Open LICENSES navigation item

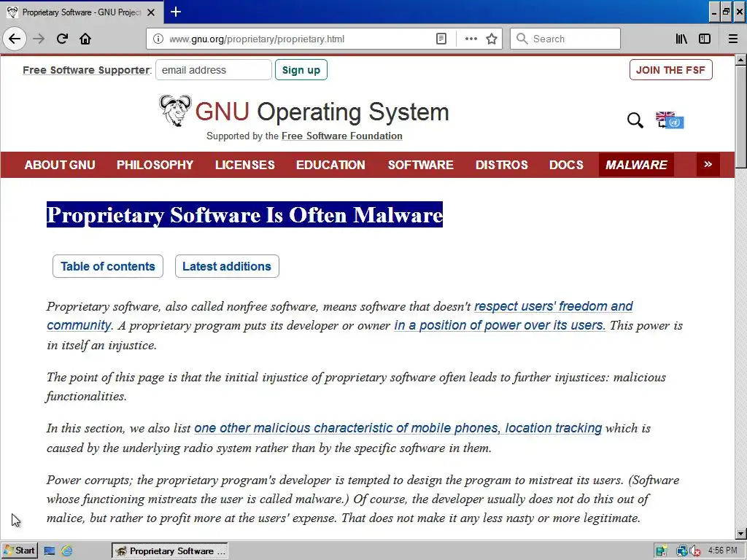coord(245,165)
